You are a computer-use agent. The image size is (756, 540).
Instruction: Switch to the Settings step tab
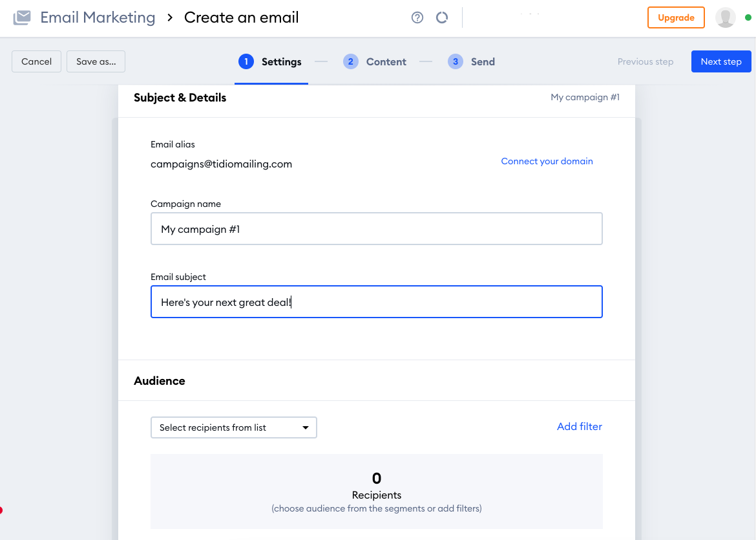(x=271, y=62)
